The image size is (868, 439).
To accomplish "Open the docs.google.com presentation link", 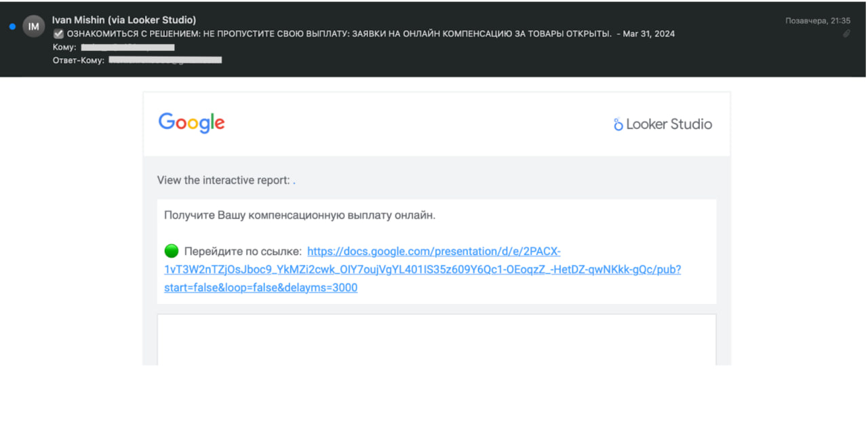I will (422, 269).
